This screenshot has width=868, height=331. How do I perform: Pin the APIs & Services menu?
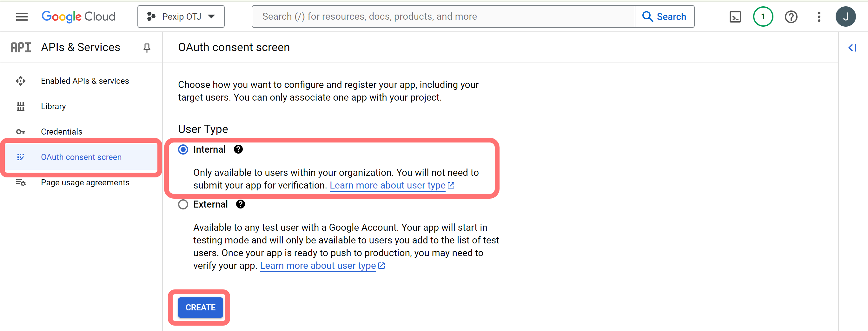pyautogui.click(x=147, y=48)
